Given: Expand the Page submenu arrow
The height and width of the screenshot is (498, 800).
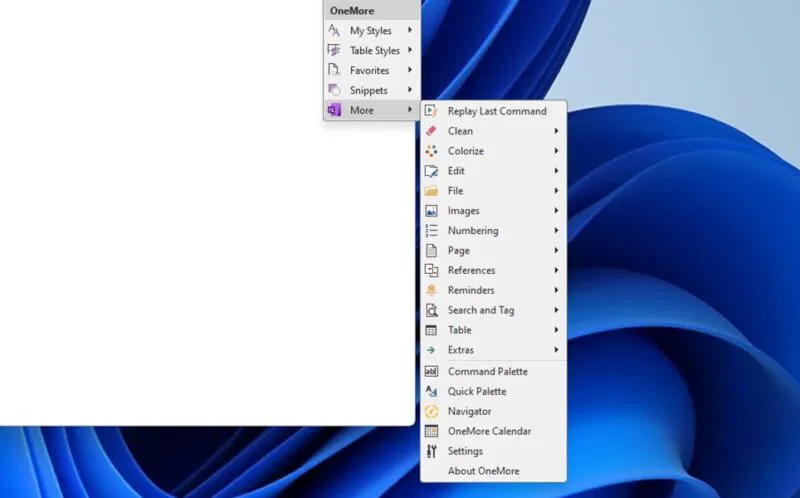Looking at the screenshot, I should [x=556, y=251].
